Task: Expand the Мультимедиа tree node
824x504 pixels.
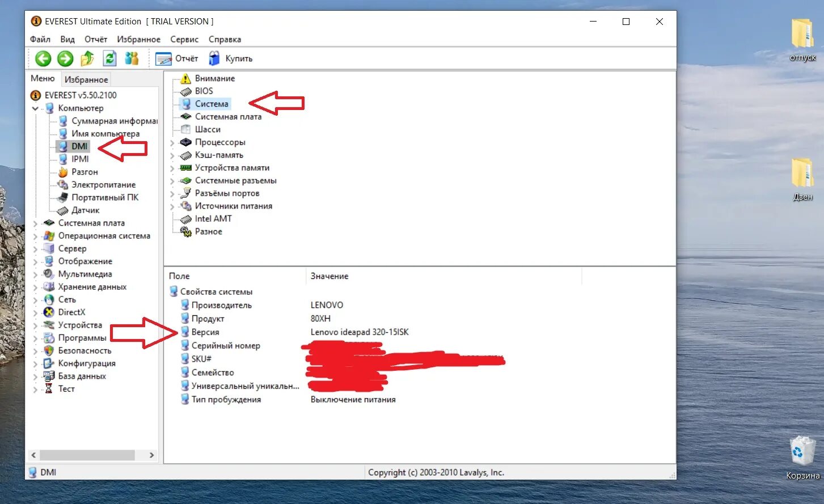Action: pyautogui.click(x=35, y=274)
